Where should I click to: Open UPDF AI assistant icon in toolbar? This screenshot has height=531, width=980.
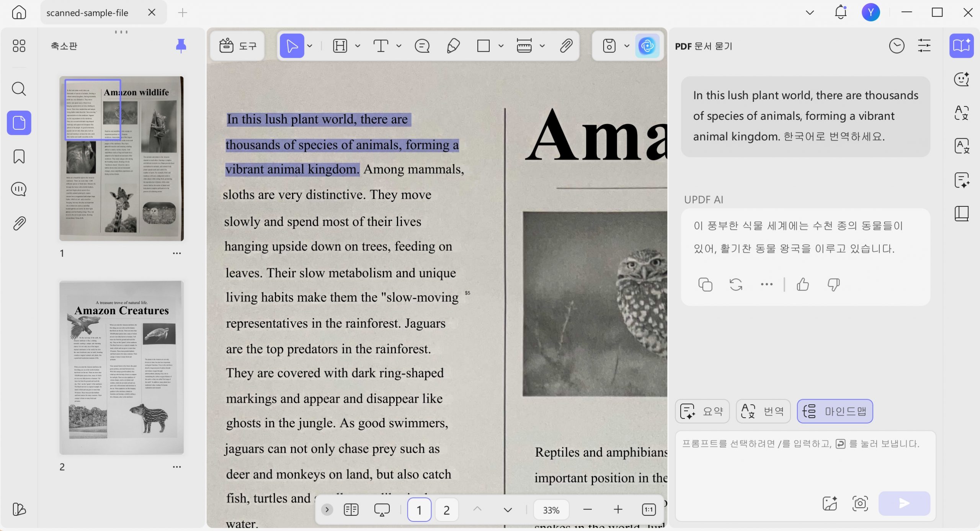point(647,46)
